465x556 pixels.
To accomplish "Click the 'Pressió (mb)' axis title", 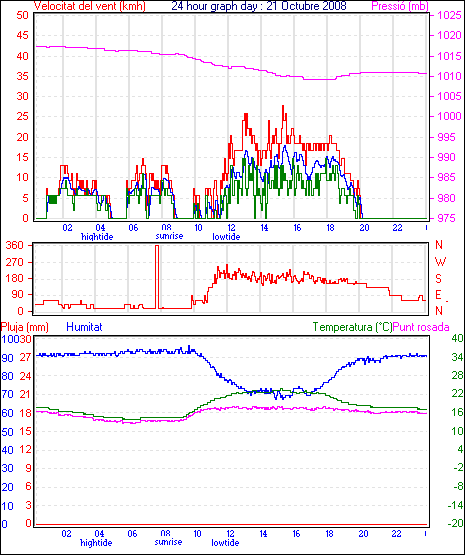I will click(400, 6).
